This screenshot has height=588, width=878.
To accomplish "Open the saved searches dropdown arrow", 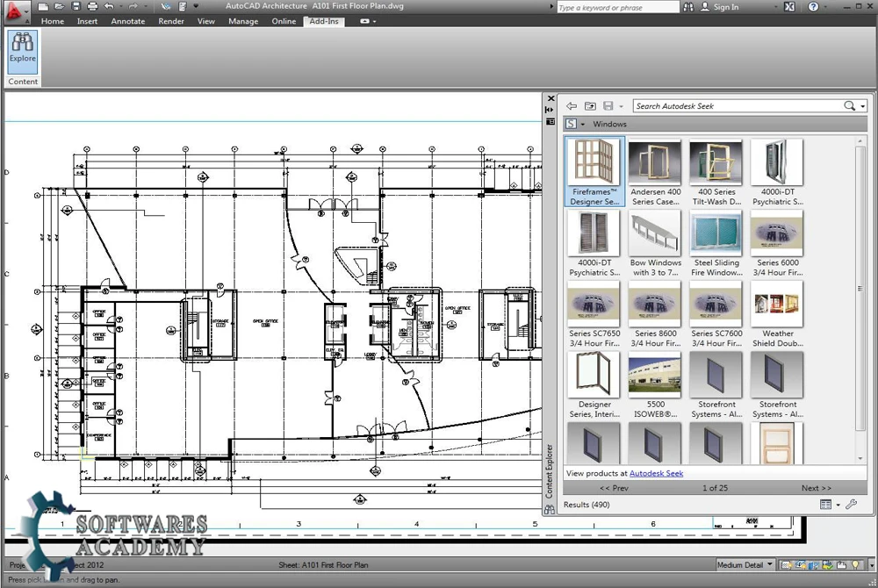I will click(621, 106).
